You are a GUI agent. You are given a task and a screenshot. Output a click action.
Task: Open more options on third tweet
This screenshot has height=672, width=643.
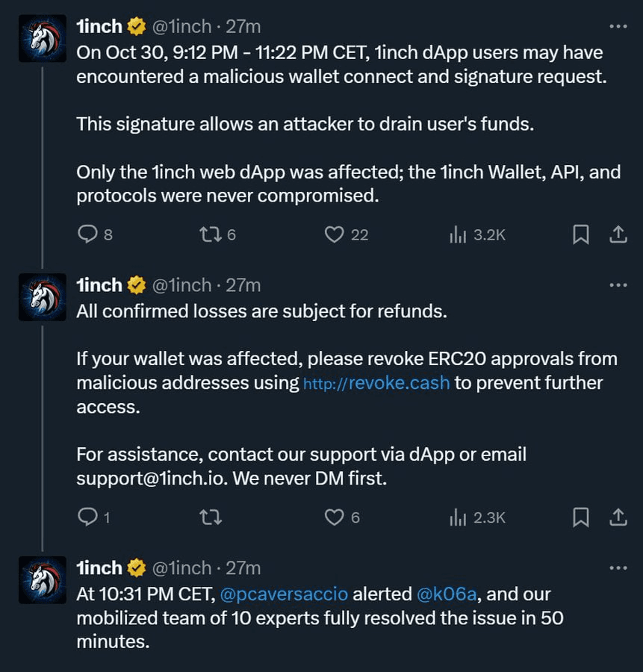pyautogui.click(x=618, y=567)
